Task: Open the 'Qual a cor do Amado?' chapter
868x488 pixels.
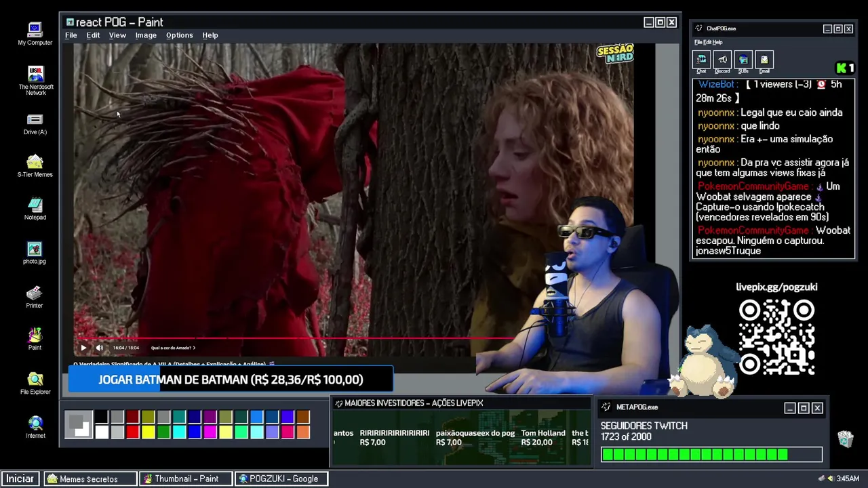Action: [x=173, y=348]
